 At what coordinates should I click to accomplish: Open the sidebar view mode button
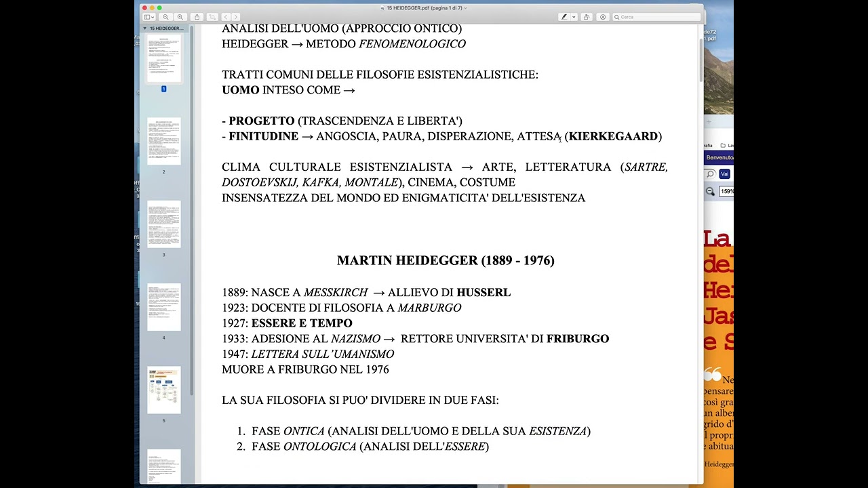pyautogui.click(x=149, y=17)
